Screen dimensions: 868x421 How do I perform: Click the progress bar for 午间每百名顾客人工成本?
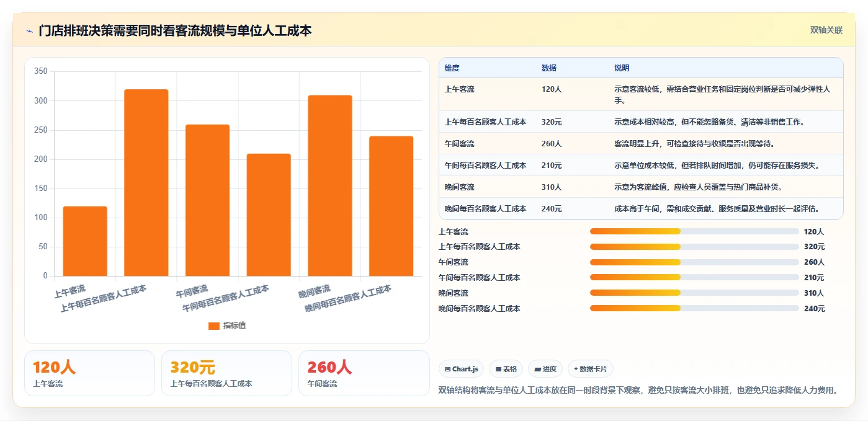pyautogui.click(x=694, y=277)
